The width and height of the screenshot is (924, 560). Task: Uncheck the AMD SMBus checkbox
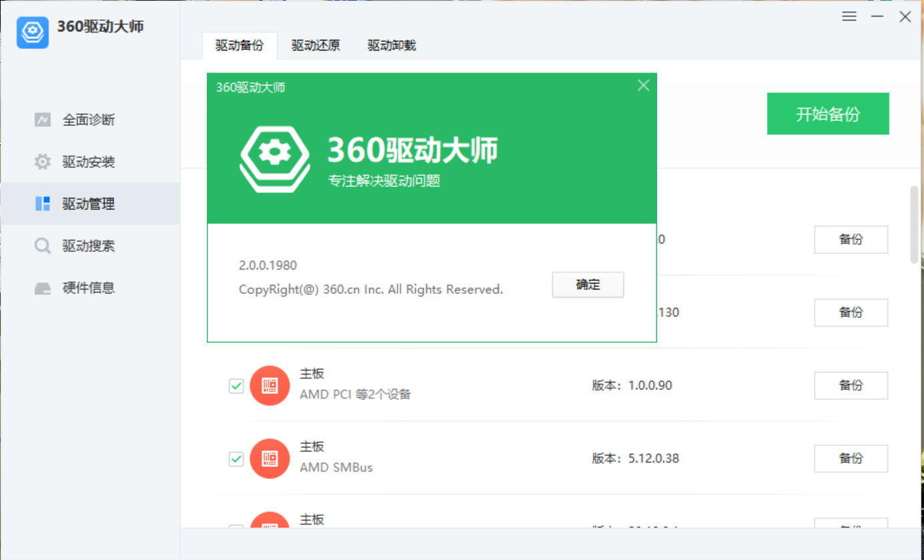(236, 459)
